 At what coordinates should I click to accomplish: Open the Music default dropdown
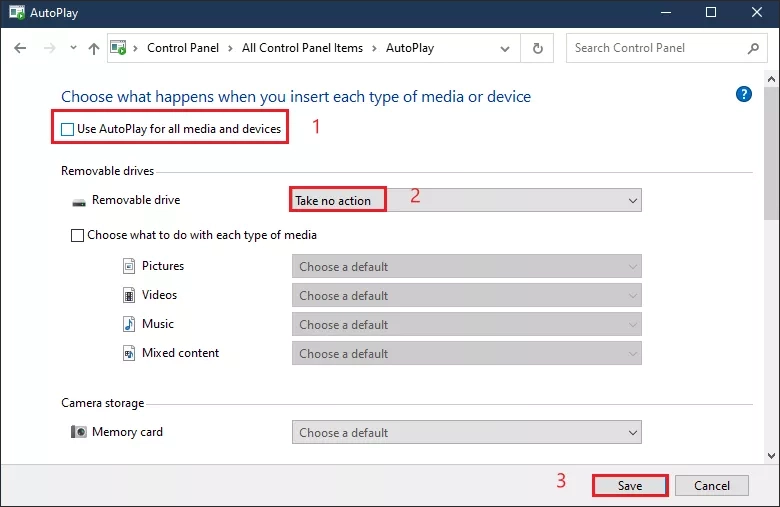467,324
